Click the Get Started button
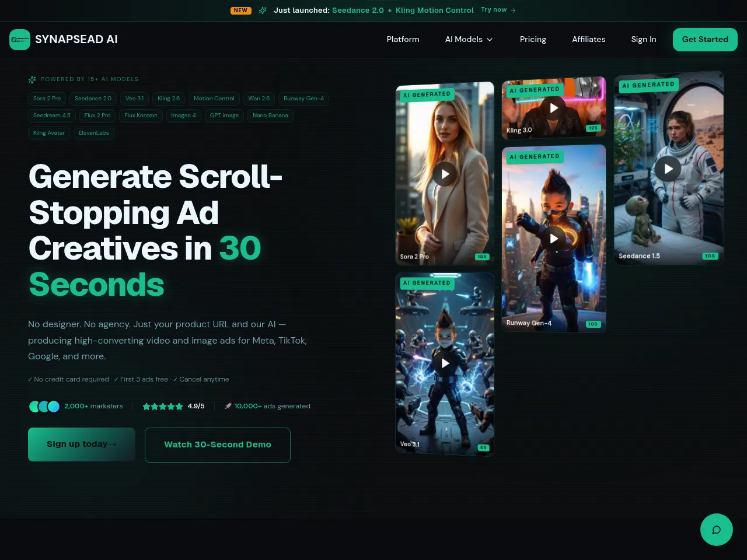Screen dimensions: 747x560 pos(705,40)
